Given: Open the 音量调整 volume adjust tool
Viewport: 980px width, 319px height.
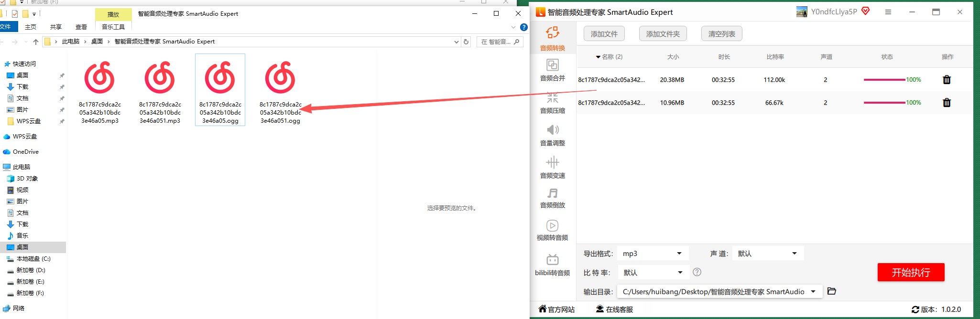Looking at the screenshot, I should 553,135.
